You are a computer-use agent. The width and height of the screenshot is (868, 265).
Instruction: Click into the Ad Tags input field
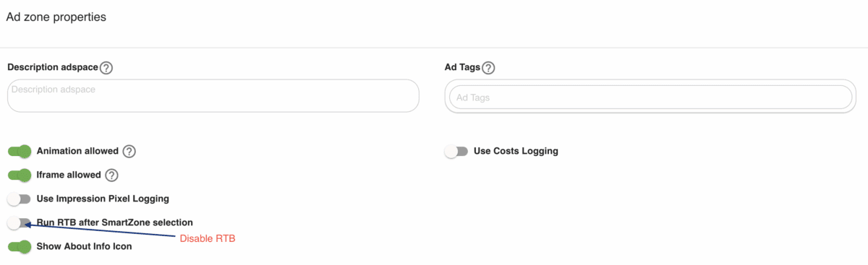tap(651, 97)
